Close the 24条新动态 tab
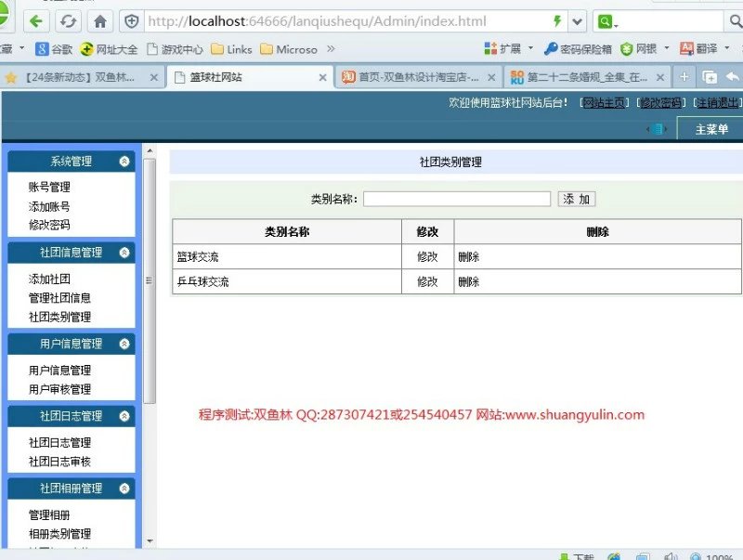Screen dimensions: 743x560 (154, 77)
